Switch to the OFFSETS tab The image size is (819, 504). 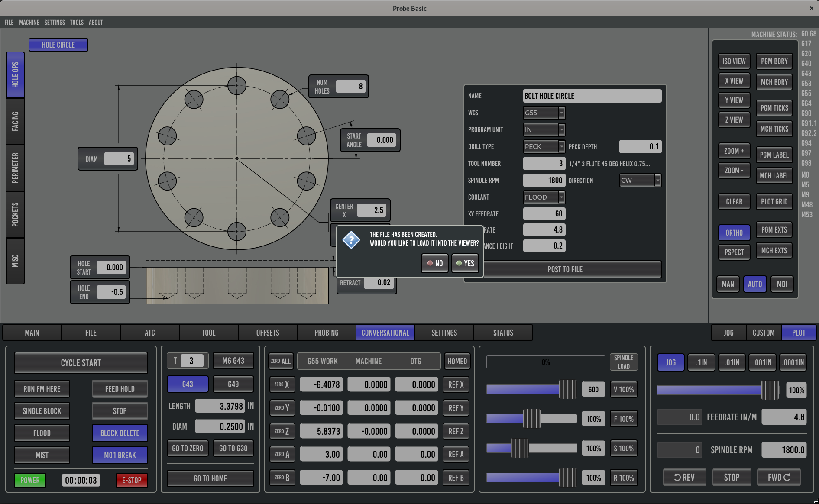point(268,333)
